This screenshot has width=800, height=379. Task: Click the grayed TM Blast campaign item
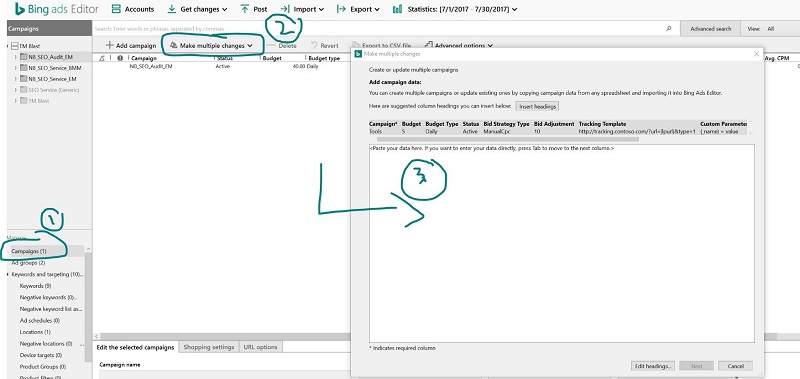click(x=39, y=101)
